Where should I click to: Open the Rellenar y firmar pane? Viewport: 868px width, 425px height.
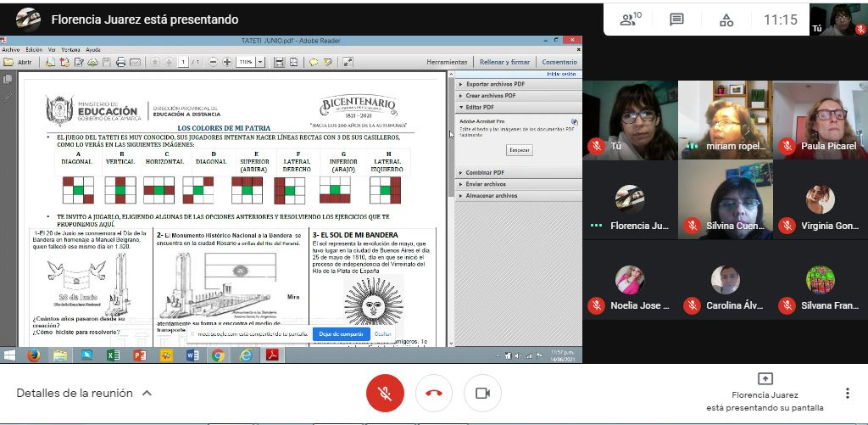504,63
